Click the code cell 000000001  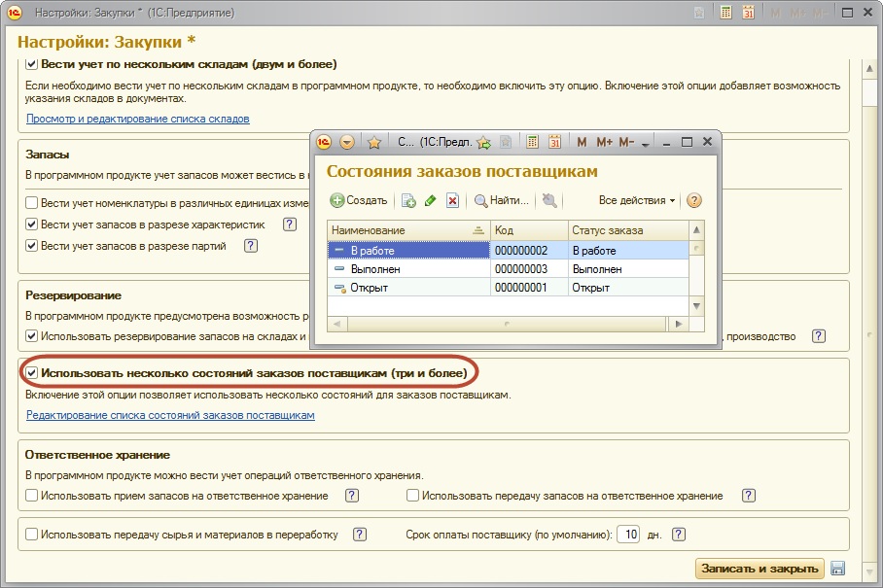(529, 288)
